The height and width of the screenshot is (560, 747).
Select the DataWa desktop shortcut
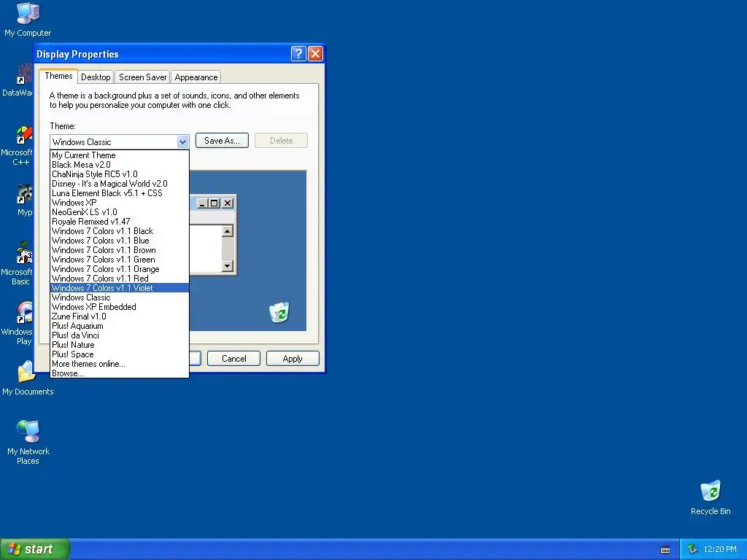pyautogui.click(x=18, y=80)
